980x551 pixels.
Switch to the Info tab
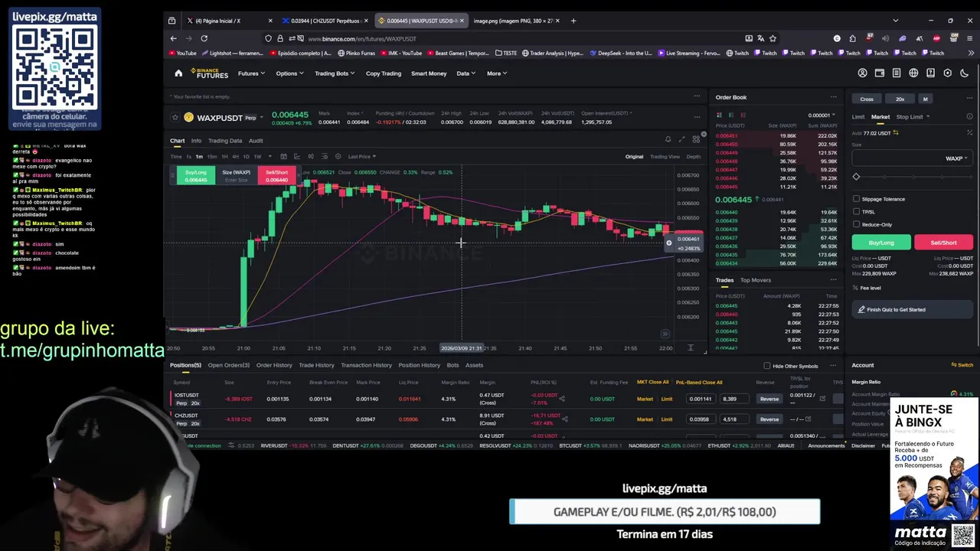point(196,141)
